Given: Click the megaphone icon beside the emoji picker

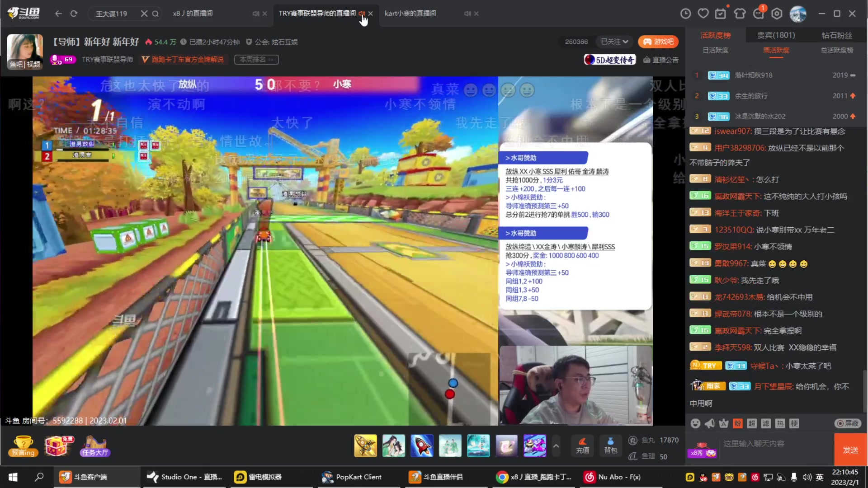Looking at the screenshot, I should 710,423.
